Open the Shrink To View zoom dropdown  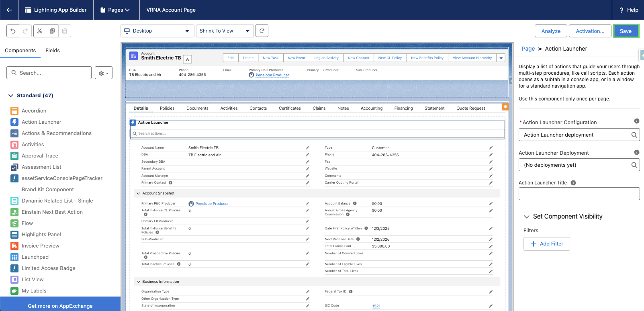[225, 31]
